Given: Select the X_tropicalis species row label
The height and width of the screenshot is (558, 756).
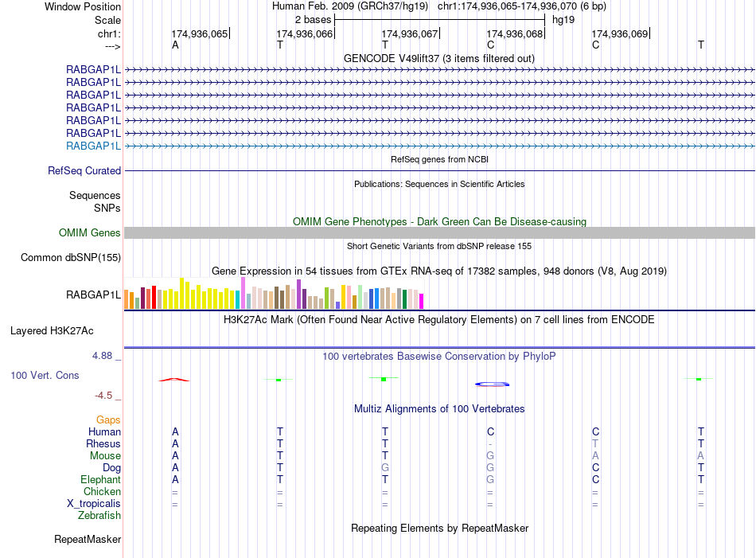Looking at the screenshot, I should 94,504.
